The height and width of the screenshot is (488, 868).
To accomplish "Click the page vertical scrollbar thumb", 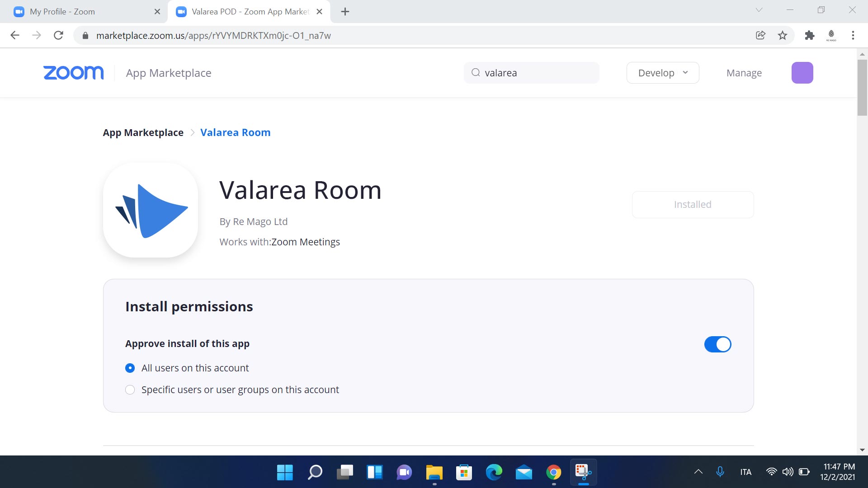I will pyautogui.click(x=862, y=87).
